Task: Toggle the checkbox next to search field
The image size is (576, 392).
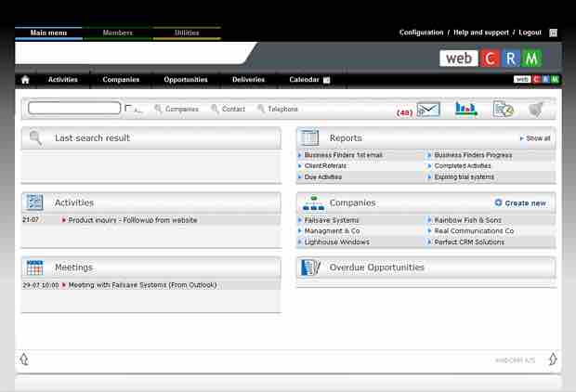Action: point(128,109)
